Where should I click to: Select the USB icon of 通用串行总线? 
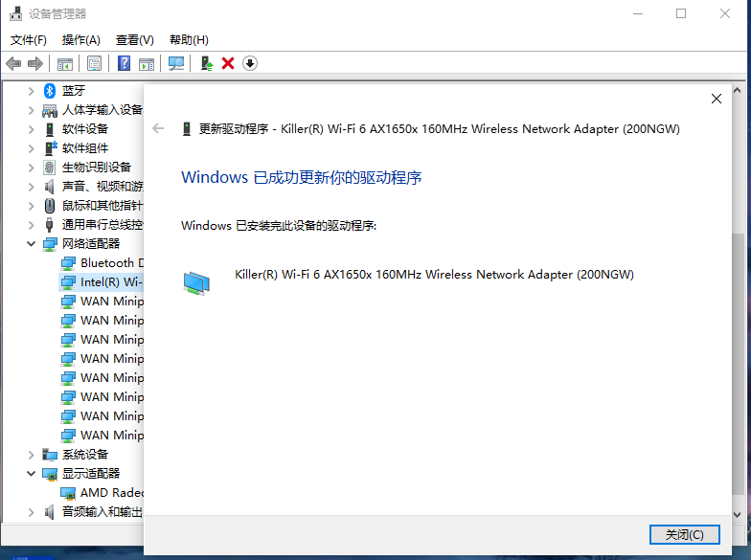click(x=50, y=225)
